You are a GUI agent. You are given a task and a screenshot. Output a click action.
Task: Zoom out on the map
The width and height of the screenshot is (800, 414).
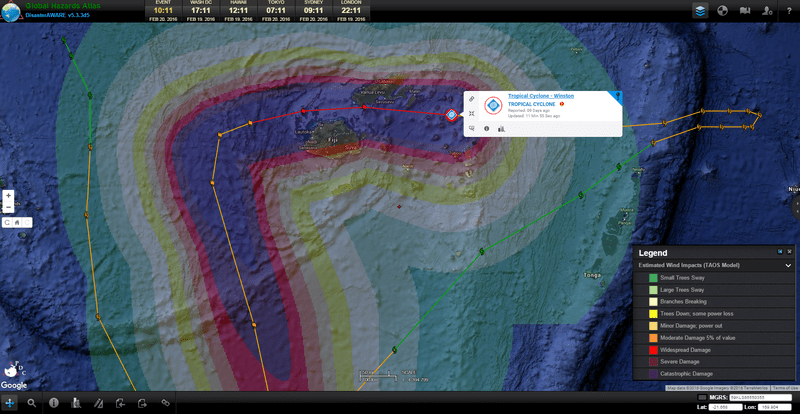tap(9, 208)
